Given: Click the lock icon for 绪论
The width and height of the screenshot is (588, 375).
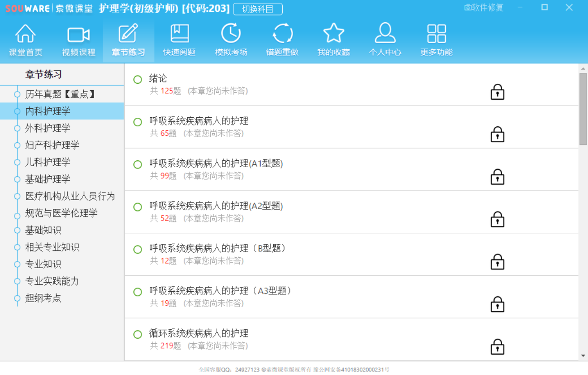Looking at the screenshot, I should (x=498, y=92).
